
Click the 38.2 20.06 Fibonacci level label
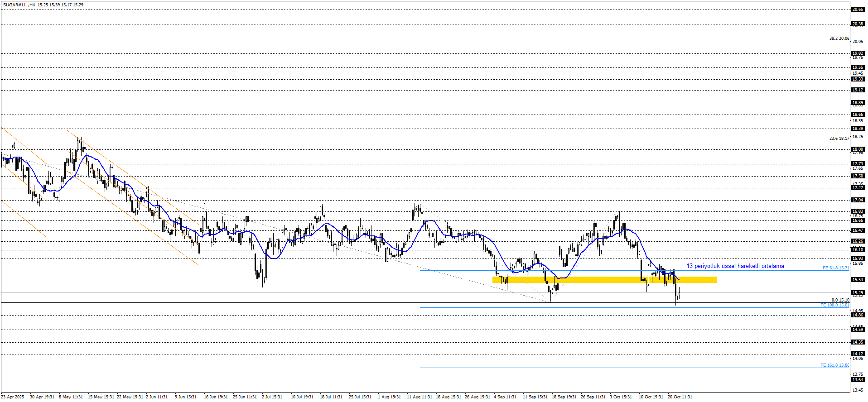[839, 38]
